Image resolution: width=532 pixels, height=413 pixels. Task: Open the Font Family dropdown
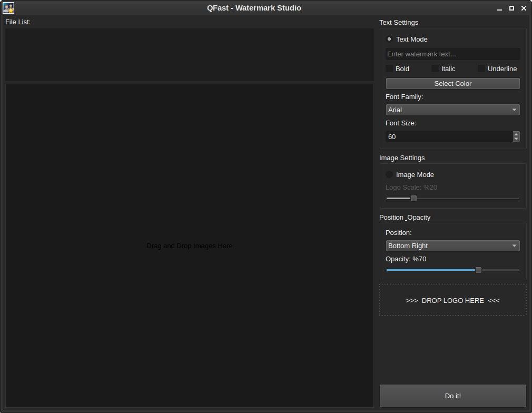coord(452,110)
